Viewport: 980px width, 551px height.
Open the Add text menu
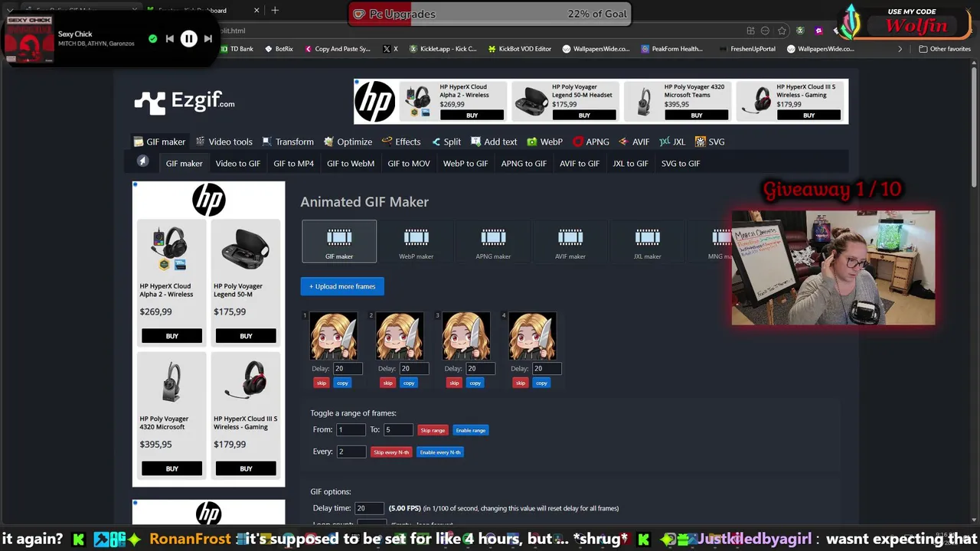pos(494,142)
